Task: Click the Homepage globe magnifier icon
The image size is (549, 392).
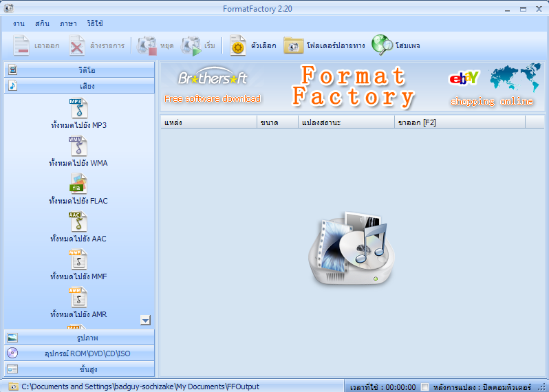Action: coord(382,45)
